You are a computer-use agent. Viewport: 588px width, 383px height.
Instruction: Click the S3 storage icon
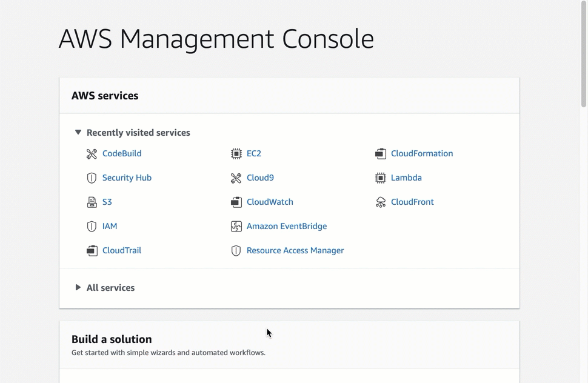point(92,202)
